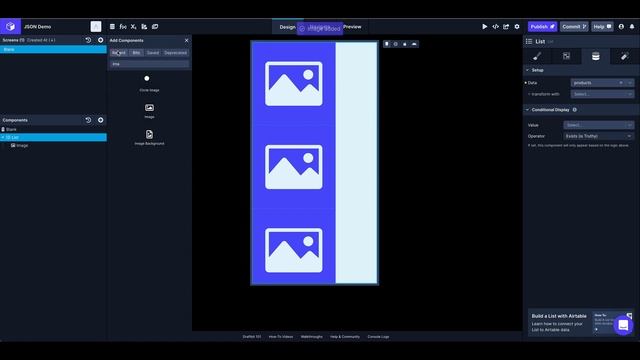The image size is (640, 360).
Task: Select the Blank screen row in Screens
Action: click(53, 49)
